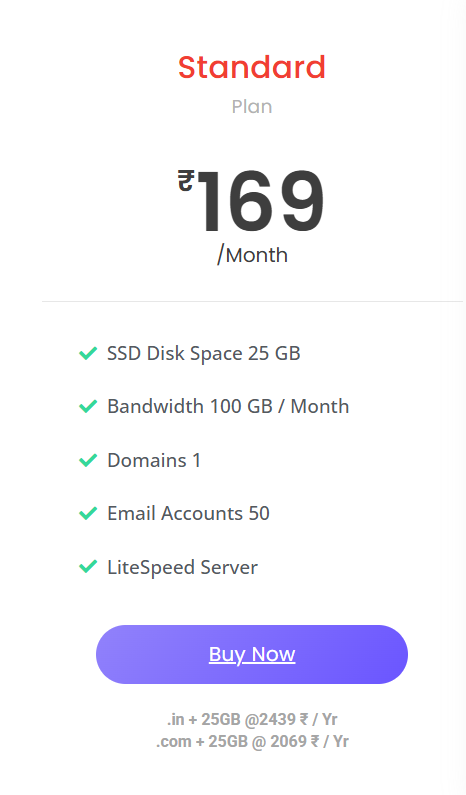Click the checkmark next to Bandwidth
This screenshot has height=795, width=466.
[88, 406]
